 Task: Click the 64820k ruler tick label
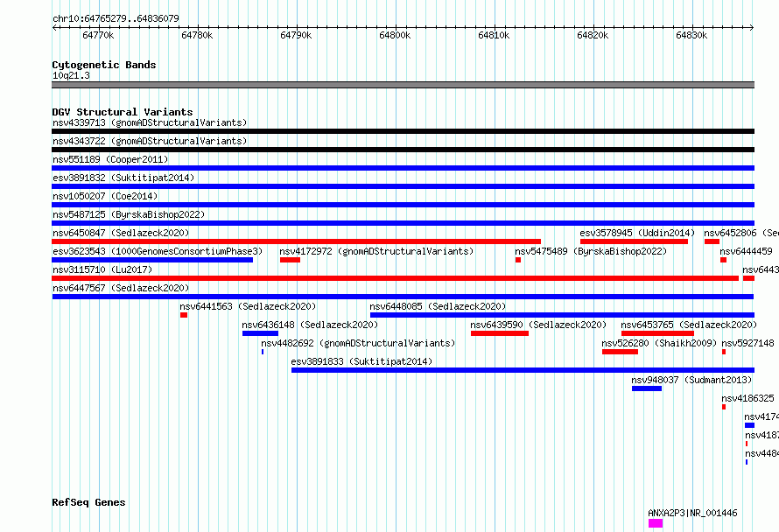tap(593, 35)
